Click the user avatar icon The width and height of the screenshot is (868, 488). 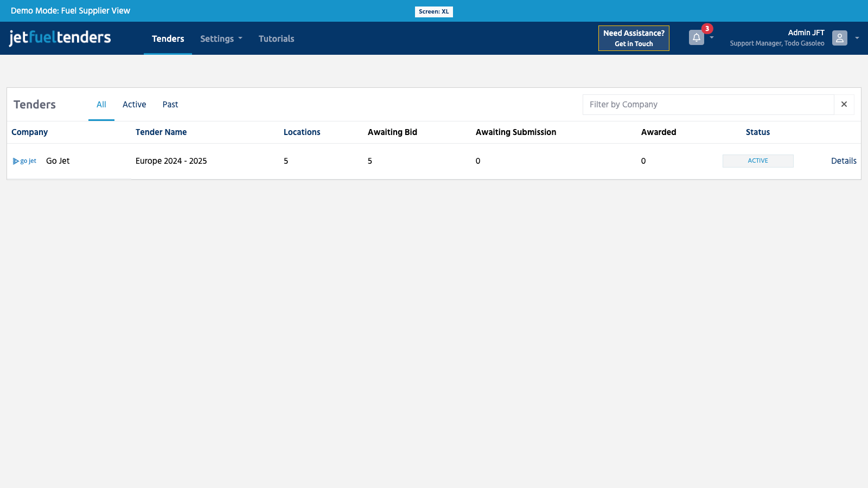click(x=839, y=38)
